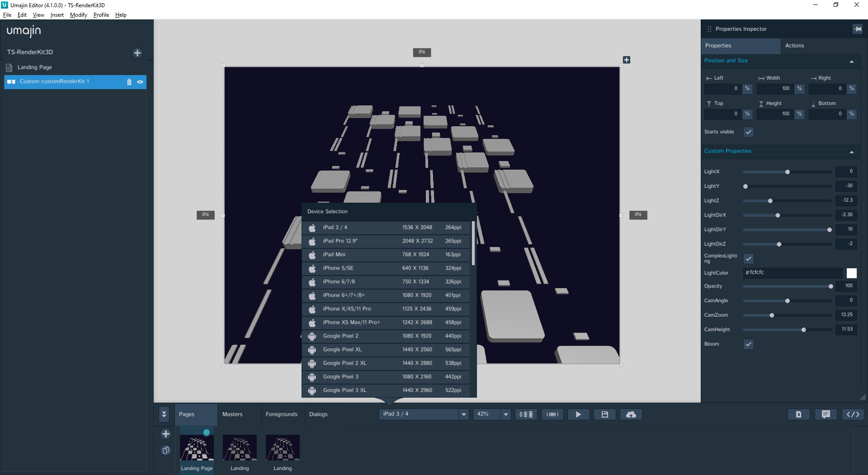Click the cloud upload publish icon
The width and height of the screenshot is (868, 475).
[631, 414]
